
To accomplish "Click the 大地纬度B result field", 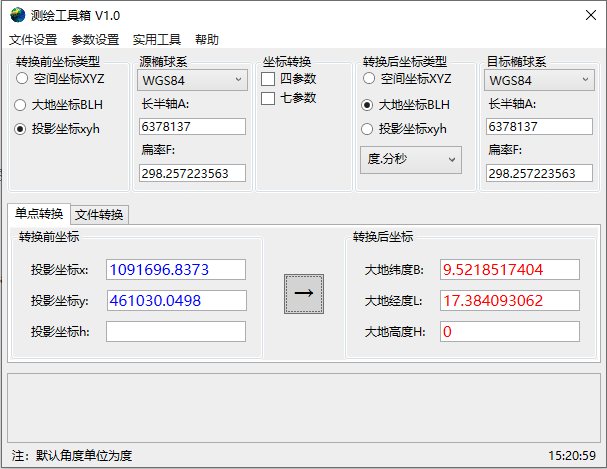I will point(510,269).
